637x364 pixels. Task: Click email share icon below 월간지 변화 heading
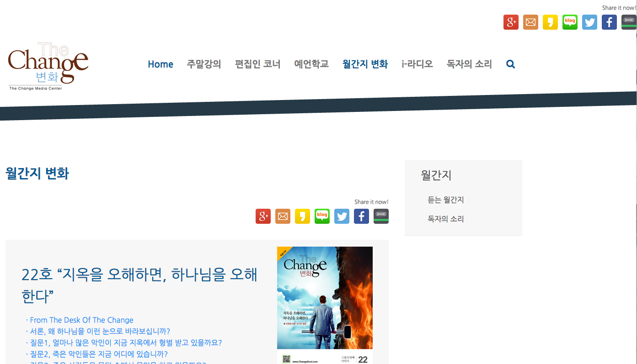pos(283,216)
